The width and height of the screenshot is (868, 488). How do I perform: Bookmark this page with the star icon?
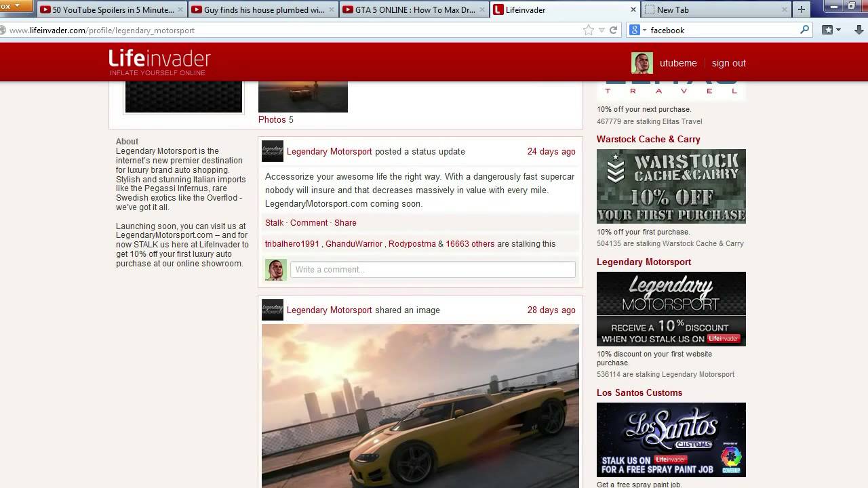(588, 30)
